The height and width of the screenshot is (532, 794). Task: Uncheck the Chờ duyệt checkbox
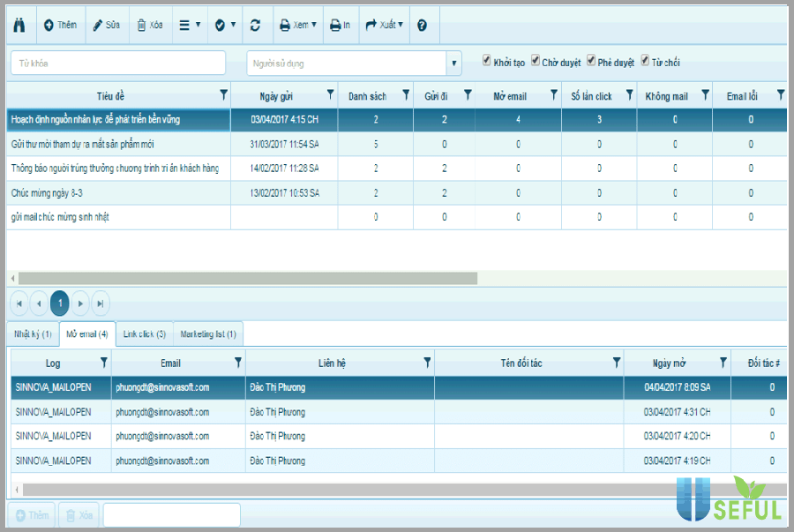pos(536,61)
